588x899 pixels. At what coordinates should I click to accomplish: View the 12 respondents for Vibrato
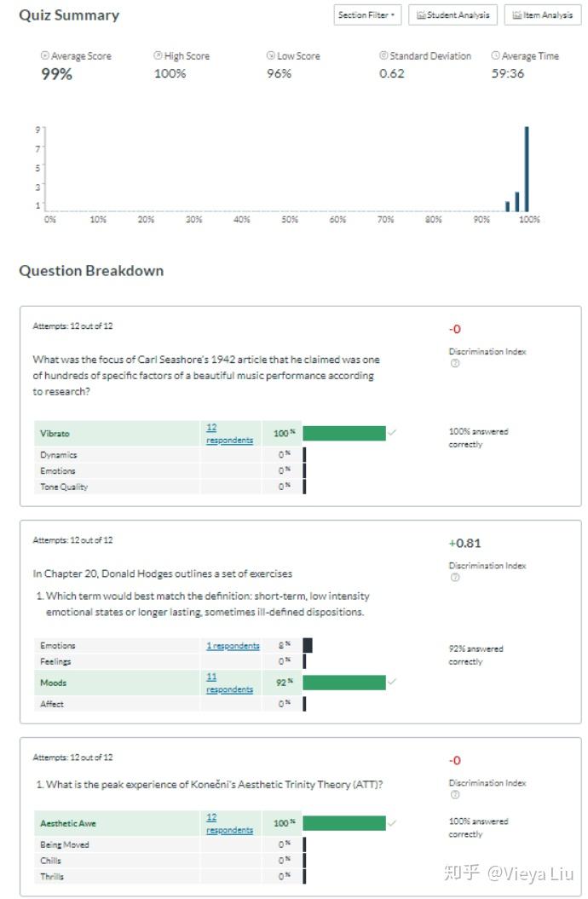pyautogui.click(x=229, y=433)
